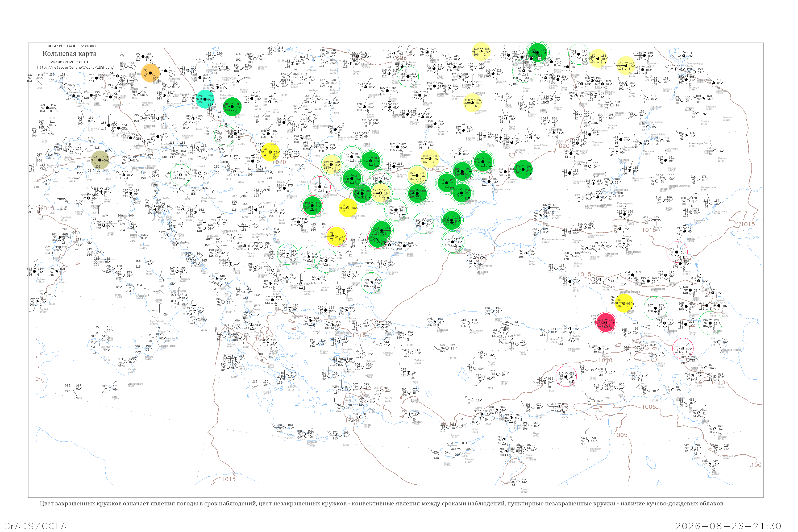This screenshot has width=798, height=532.
Task: Click the yellow circle at Vf. Omu
Action: pos(336,236)
